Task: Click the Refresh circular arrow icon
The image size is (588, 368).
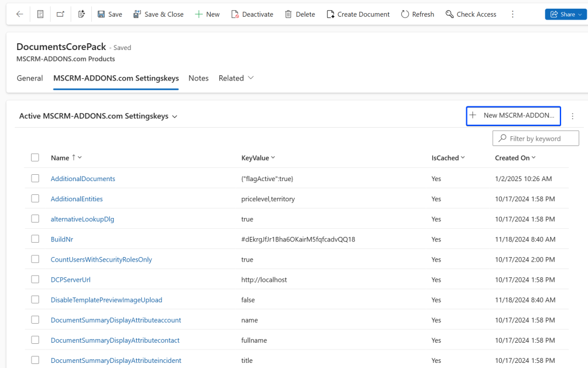Action: pyautogui.click(x=405, y=14)
